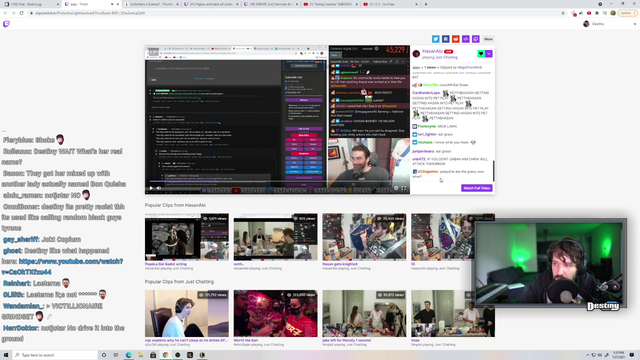Open Task View on the taskbar
Image resolution: width=640 pixels, height=360 pixels.
click(116, 355)
